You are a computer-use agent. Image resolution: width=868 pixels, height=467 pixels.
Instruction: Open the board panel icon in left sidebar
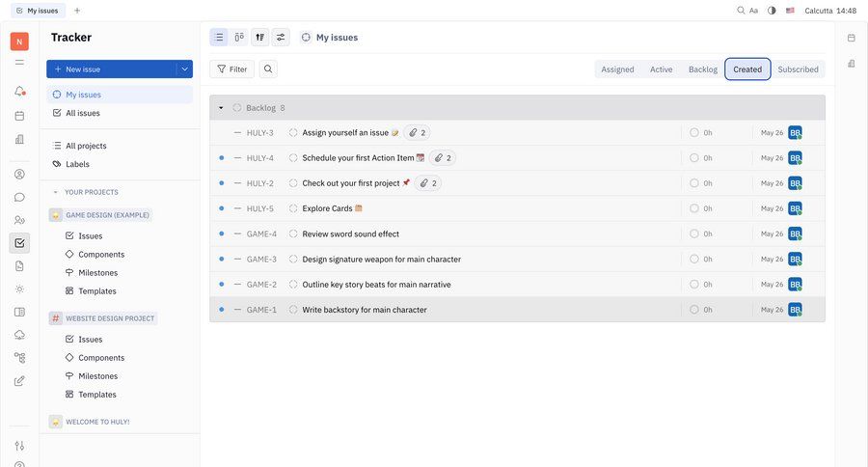19,312
